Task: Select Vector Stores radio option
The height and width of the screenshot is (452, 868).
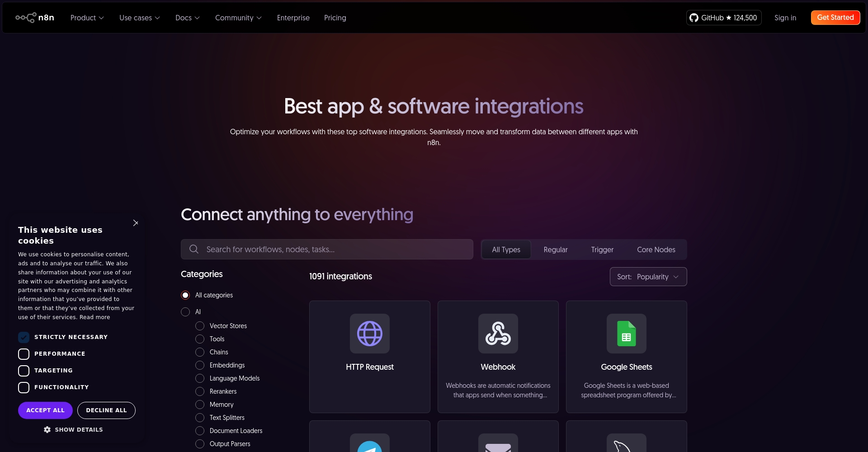Action: click(200, 326)
